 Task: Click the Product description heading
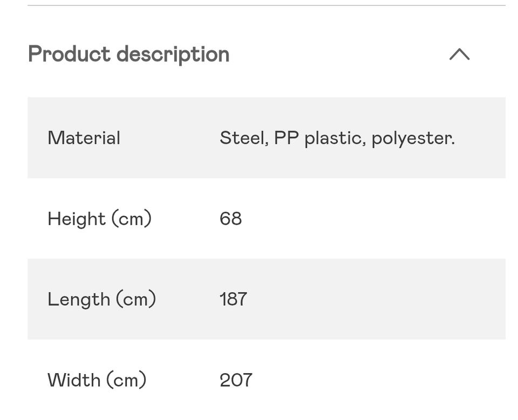(x=128, y=54)
